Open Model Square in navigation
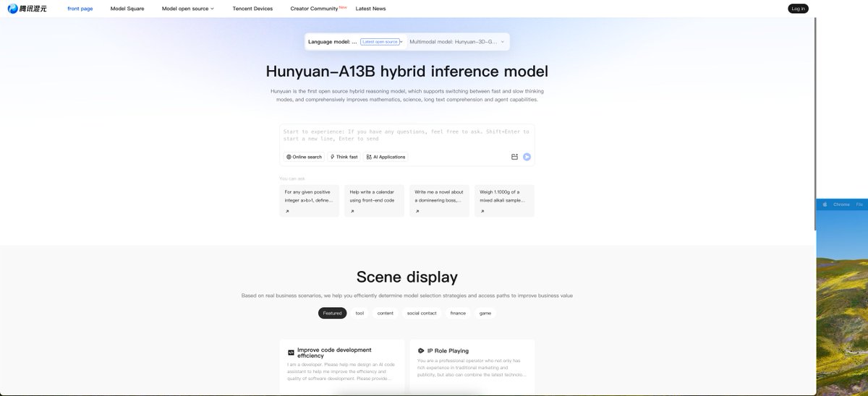868x396 pixels. coord(127,9)
